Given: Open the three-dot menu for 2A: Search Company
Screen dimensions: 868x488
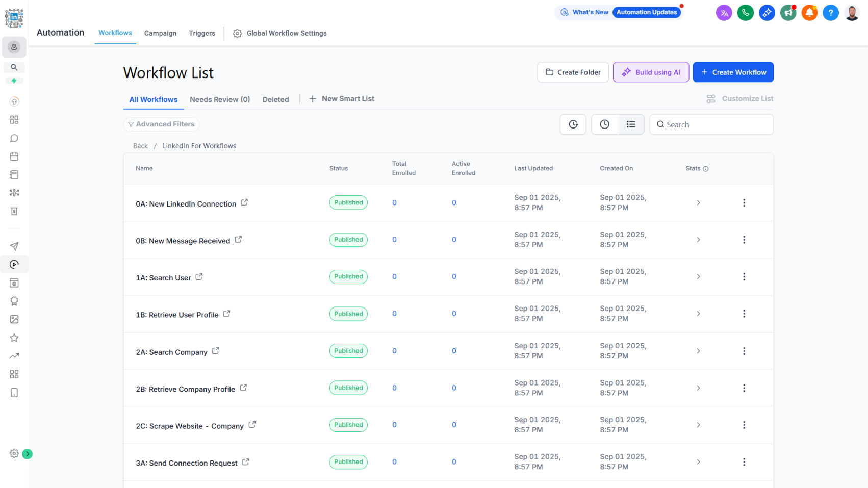Looking at the screenshot, I should (744, 351).
